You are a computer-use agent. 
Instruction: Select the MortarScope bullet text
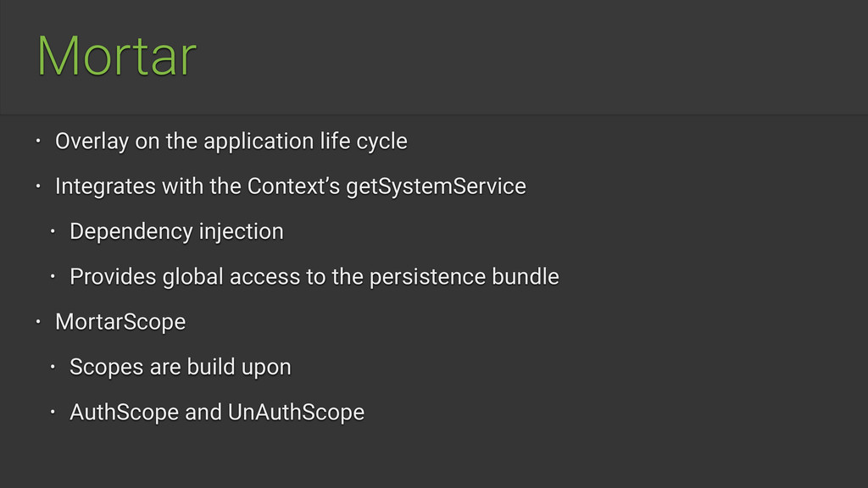pyautogui.click(x=120, y=322)
